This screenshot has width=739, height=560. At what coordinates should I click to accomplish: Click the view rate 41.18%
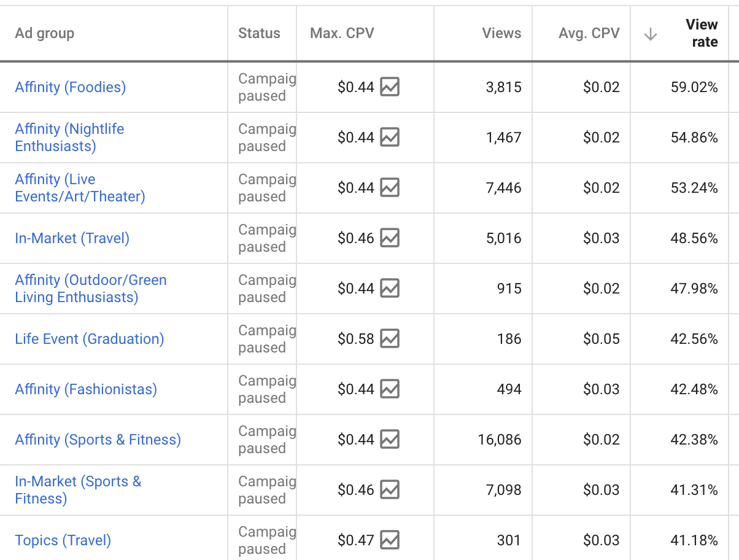point(694,540)
